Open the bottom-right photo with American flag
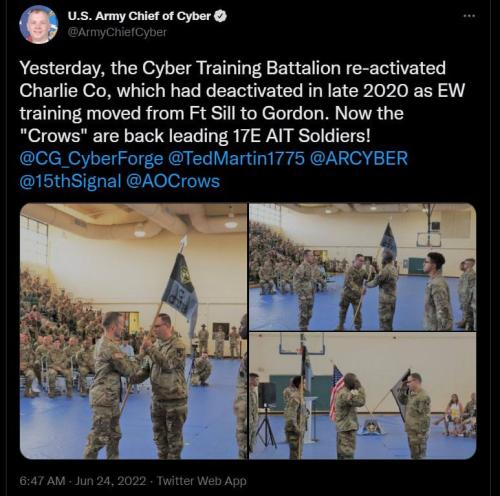The width and height of the screenshot is (500, 496). tap(363, 396)
